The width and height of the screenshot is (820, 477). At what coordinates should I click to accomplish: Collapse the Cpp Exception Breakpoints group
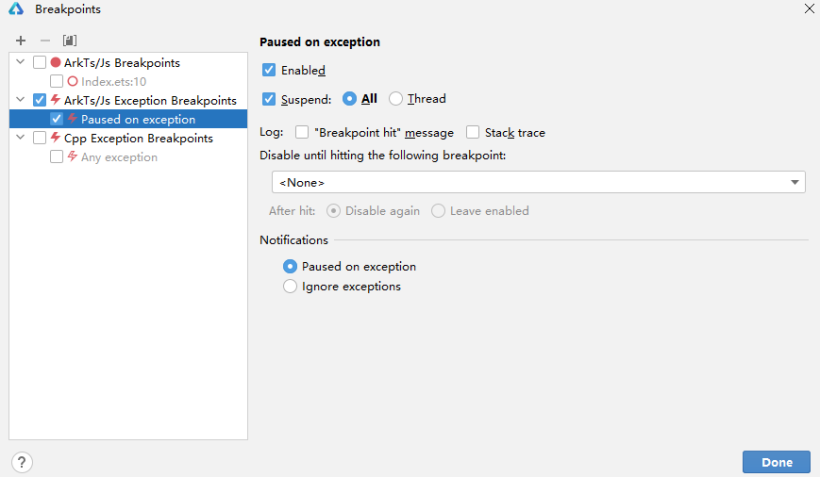click(20, 138)
